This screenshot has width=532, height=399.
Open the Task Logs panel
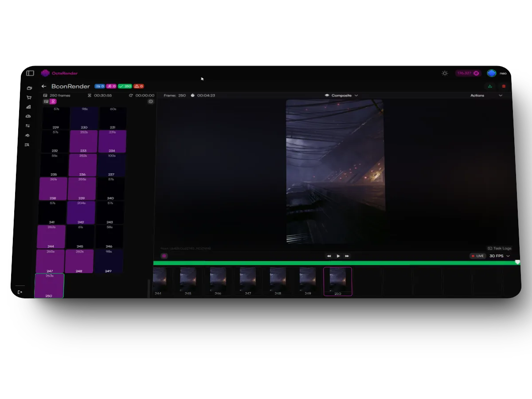coord(499,248)
